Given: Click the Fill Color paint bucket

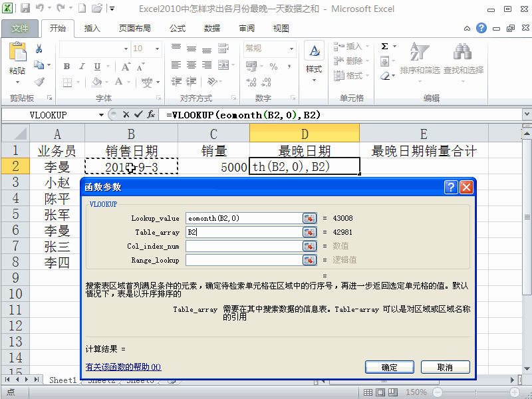Looking at the screenshot, I should click(x=97, y=82).
